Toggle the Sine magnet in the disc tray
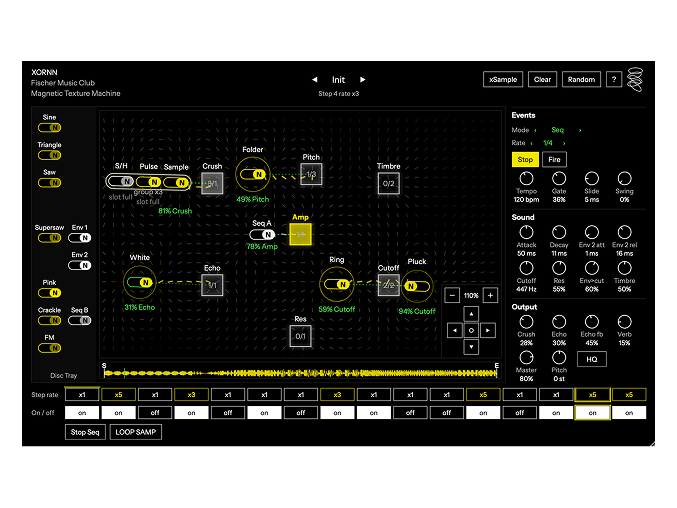 [49, 128]
